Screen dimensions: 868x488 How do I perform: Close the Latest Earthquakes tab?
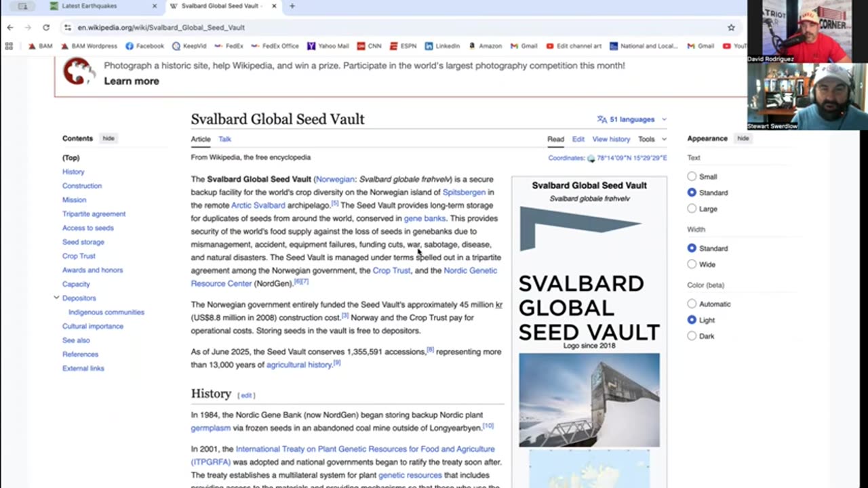coord(155,6)
